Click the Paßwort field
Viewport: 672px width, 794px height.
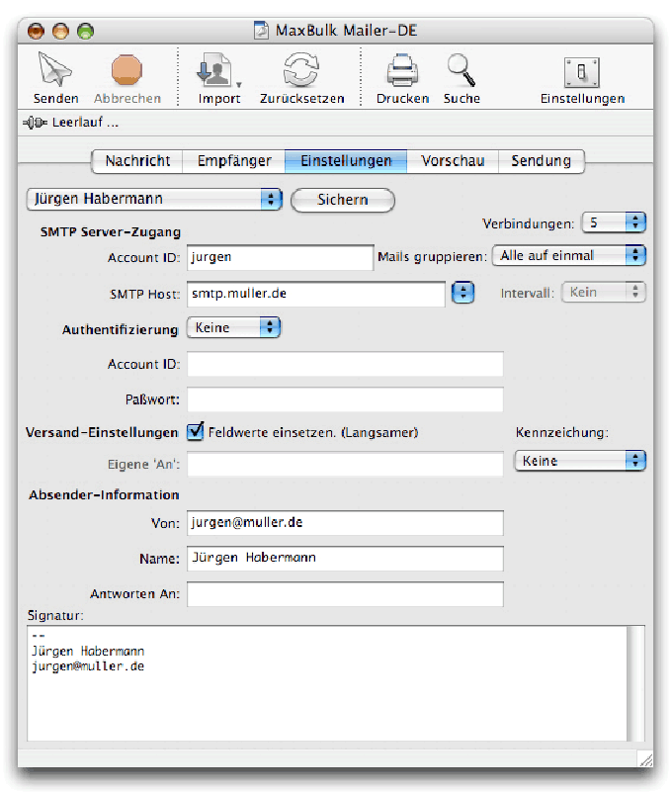(x=345, y=399)
